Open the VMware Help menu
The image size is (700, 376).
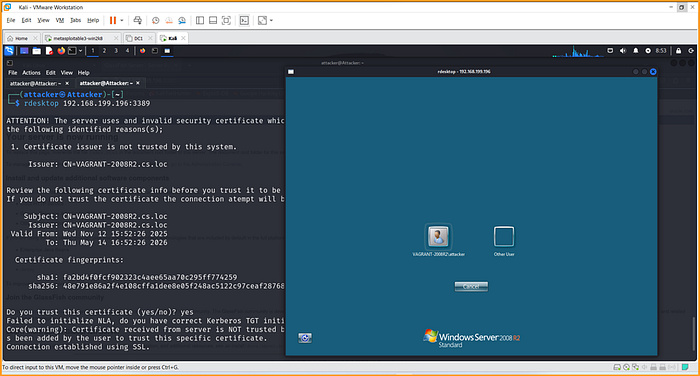click(93, 20)
